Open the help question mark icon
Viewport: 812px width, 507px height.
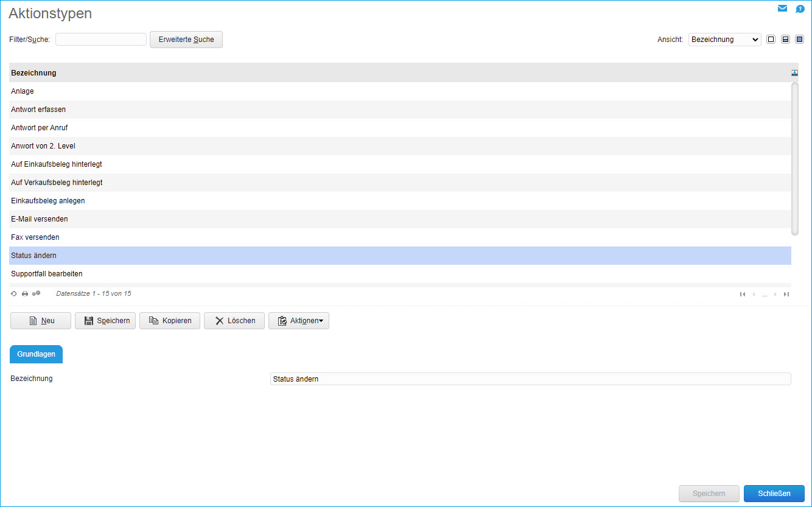coord(800,9)
